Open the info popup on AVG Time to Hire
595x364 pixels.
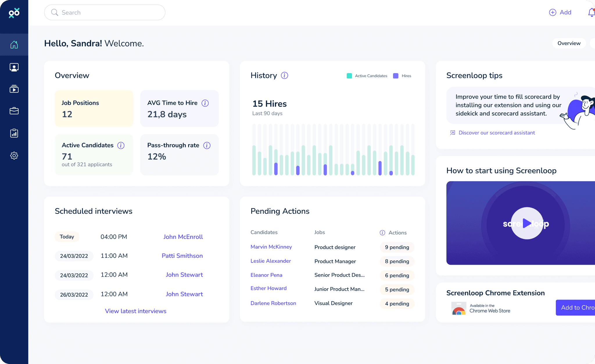pos(205,103)
